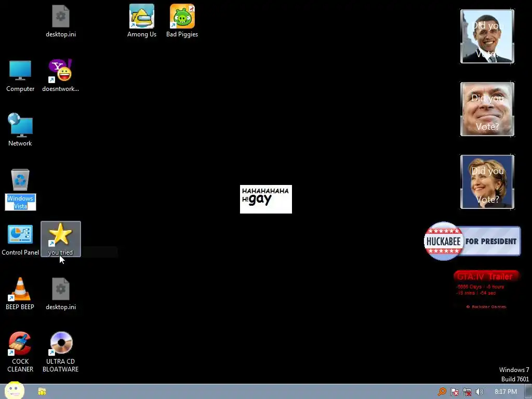
Task: Click the GTA:IV Trailer countdown gadget
Action: click(486, 290)
